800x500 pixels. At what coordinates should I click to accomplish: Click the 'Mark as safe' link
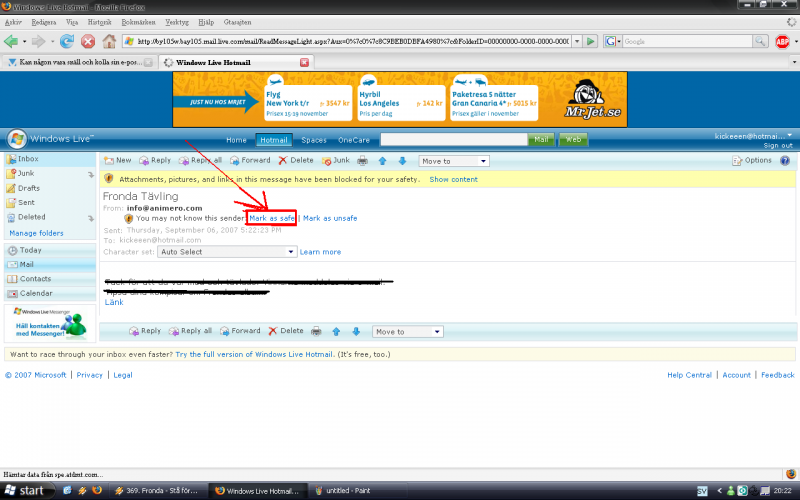point(272,218)
